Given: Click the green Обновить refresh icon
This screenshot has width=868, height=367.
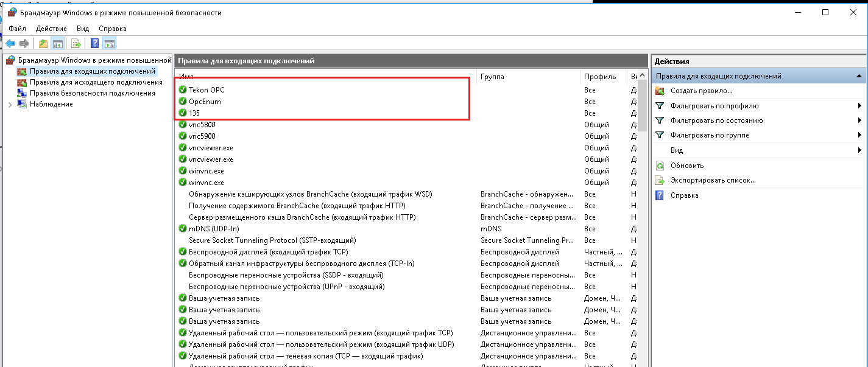Looking at the screenshot, I should pos(660,166).
